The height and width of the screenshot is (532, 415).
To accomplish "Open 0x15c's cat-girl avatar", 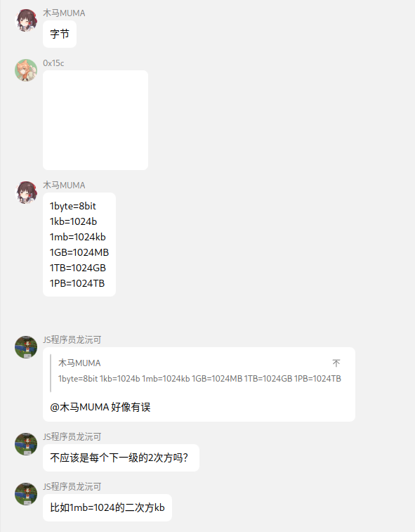I will tap(26, 70).
